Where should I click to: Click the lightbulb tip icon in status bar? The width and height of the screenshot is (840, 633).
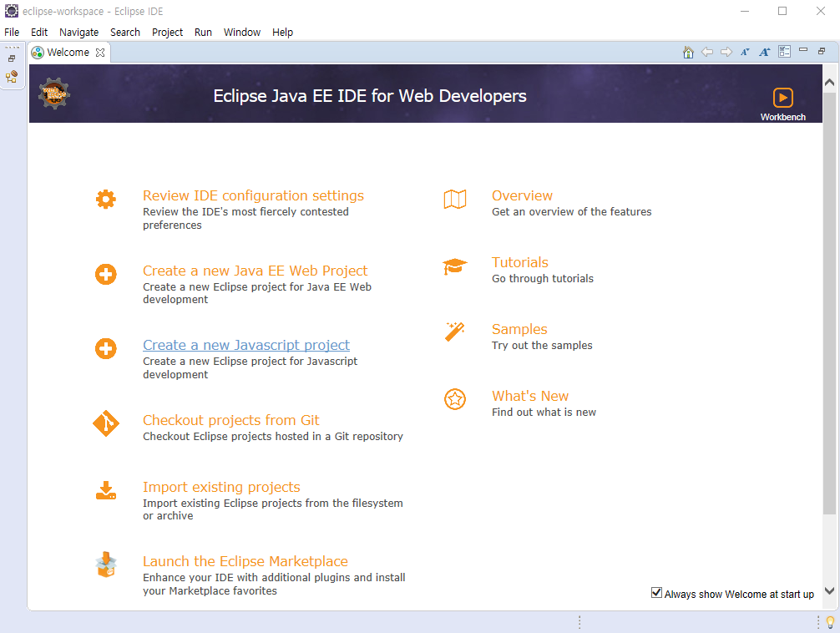coord(830,622)
